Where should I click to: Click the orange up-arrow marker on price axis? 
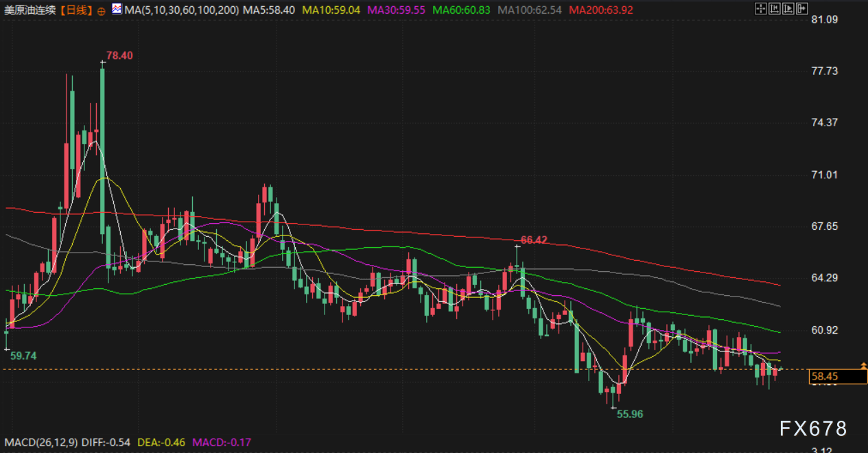pyautogui.click(x=864, y=365)
